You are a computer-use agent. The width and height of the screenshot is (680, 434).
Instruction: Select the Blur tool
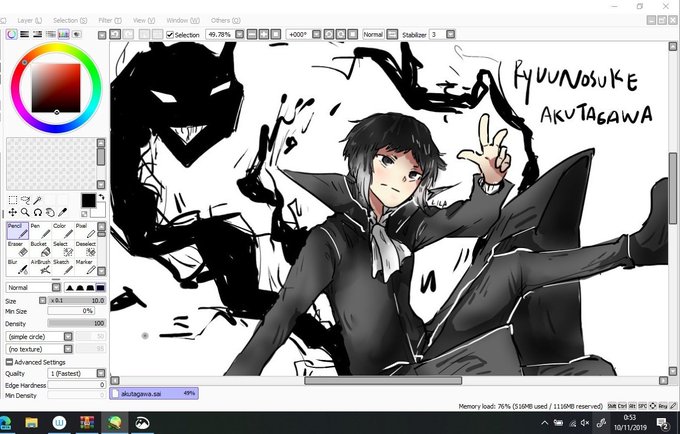17,267
